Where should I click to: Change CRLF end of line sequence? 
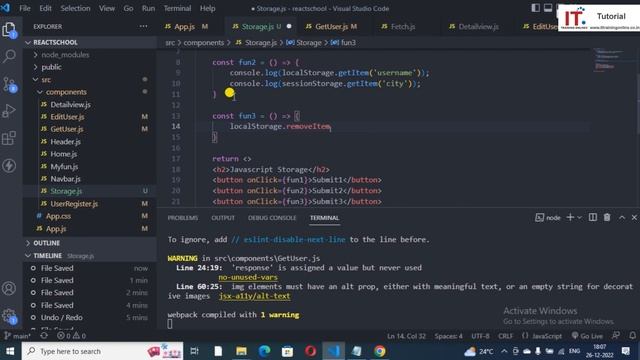[x=505, y=336]
